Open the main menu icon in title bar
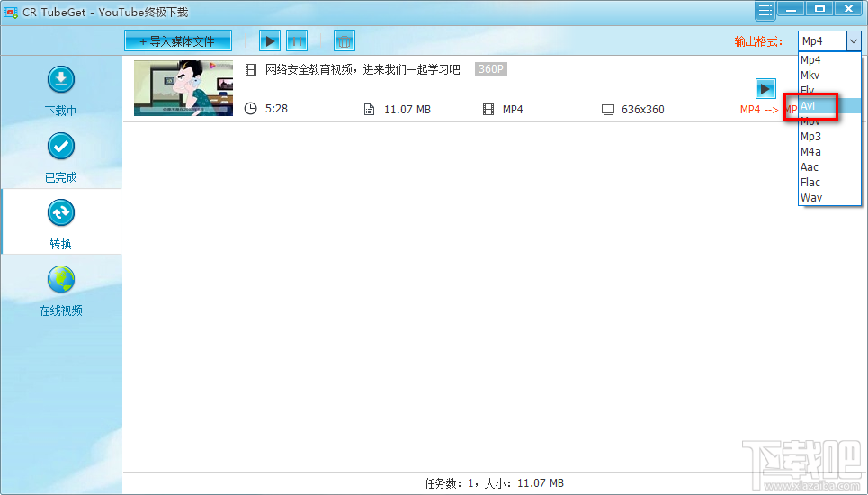This screenshot has width=868, height=495. (765, 10)
